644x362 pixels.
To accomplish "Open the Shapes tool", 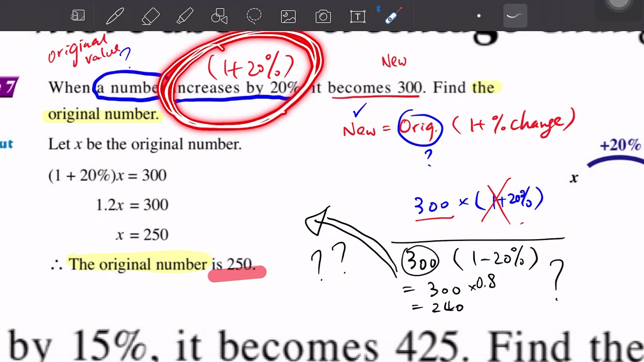I will point(218,16).
